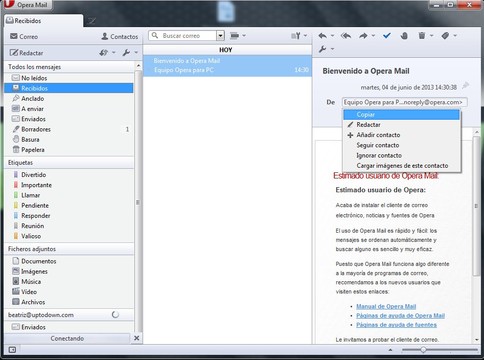Open the Manual de Opera Mail link
The image size is (484, 360).
pos(386,306)
